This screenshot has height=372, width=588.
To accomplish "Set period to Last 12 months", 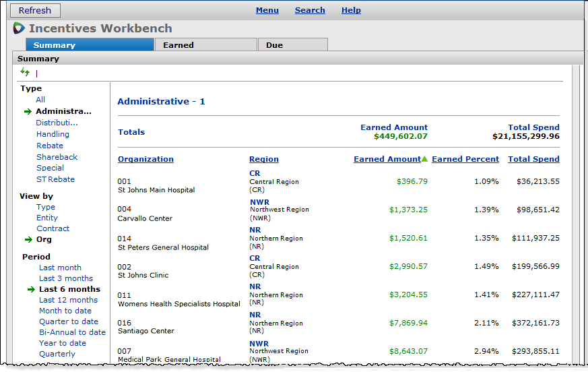I will (x=68, y=300).
